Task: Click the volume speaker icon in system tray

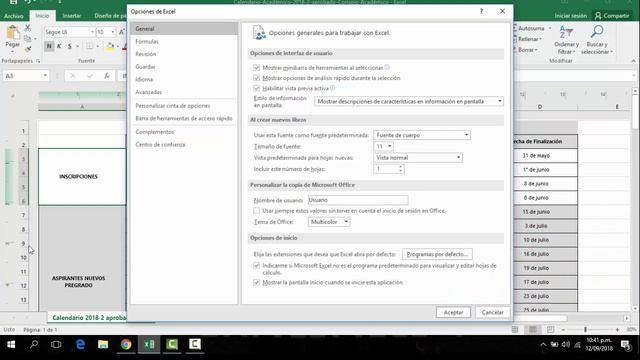Action: tap(566, 345)
